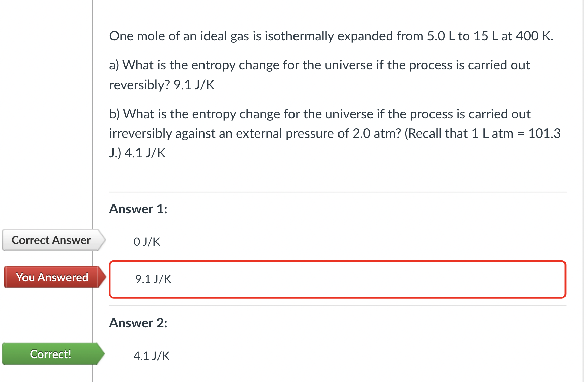
Task: Click the Answer 1: heading
Action: [139, 209]
